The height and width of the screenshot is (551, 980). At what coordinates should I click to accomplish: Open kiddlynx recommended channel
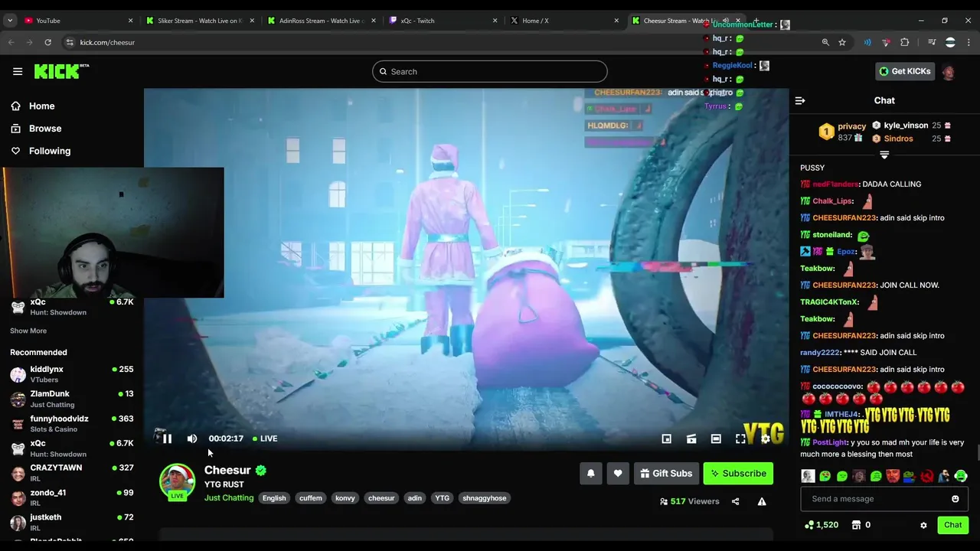coord(72,374)
